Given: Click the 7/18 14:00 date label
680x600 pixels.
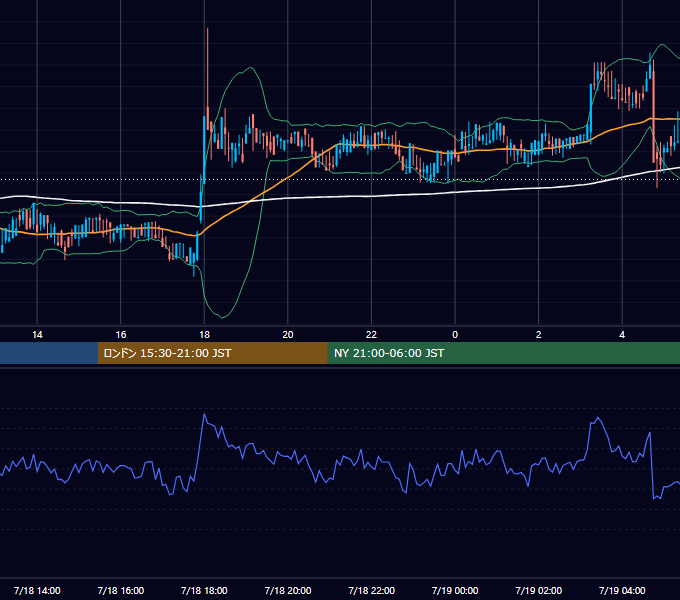Looking at the screenshot, I should tap(37, 590).
